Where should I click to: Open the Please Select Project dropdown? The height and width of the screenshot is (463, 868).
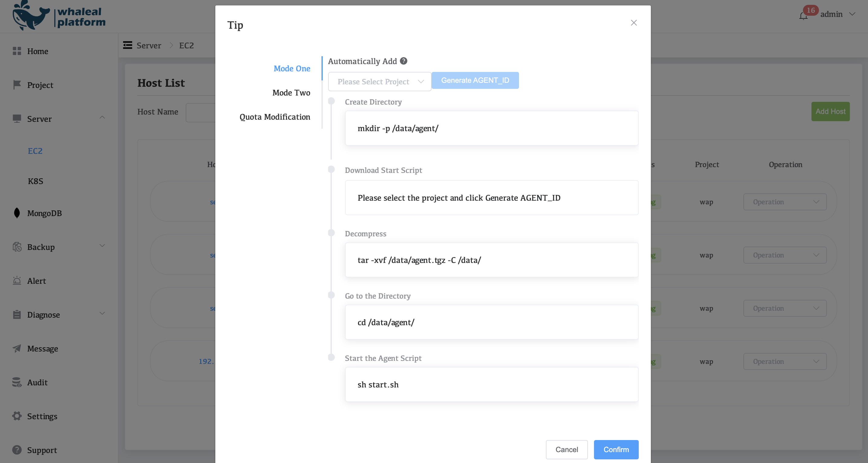click(x=380, y=82)
